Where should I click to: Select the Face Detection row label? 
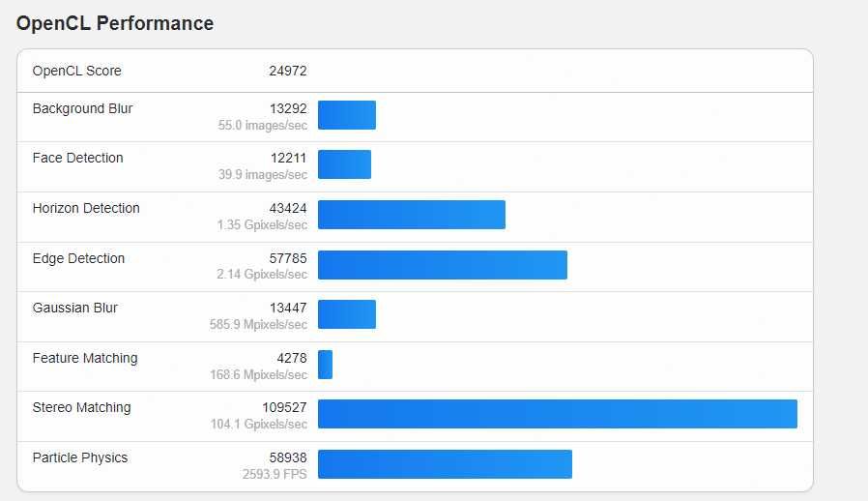pos(77,158)
